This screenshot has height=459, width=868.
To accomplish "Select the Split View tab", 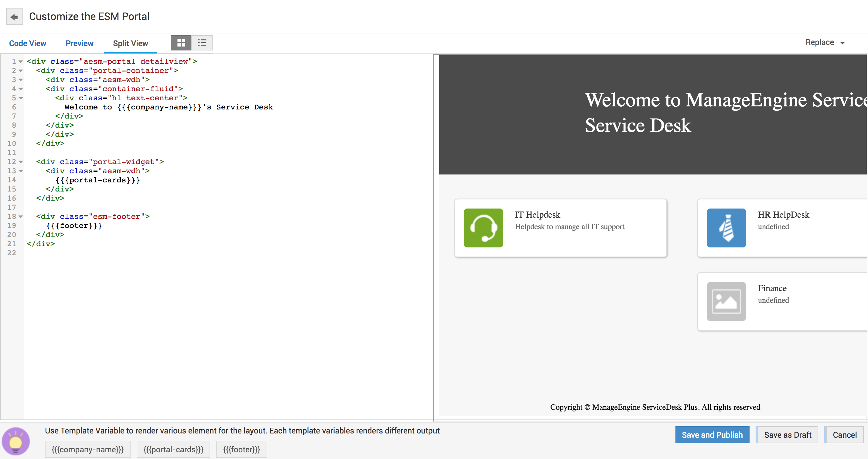I will click(x=130, y=43).
